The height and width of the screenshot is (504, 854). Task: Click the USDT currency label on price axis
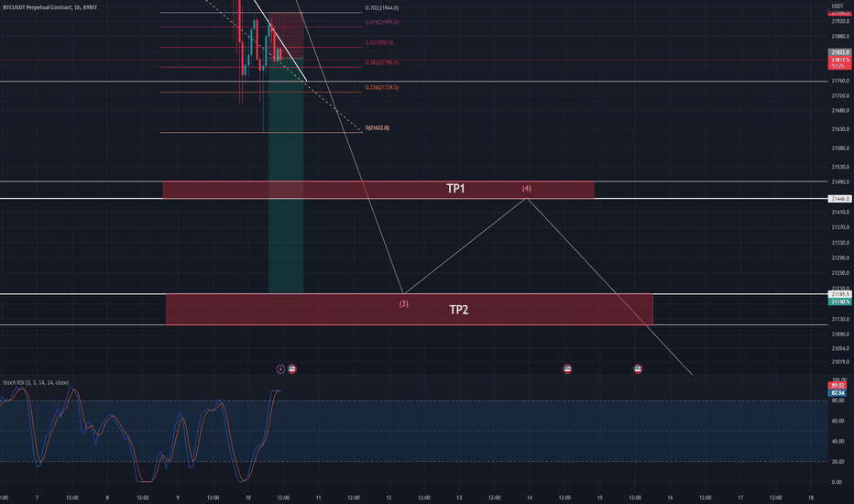coord(838,6)
